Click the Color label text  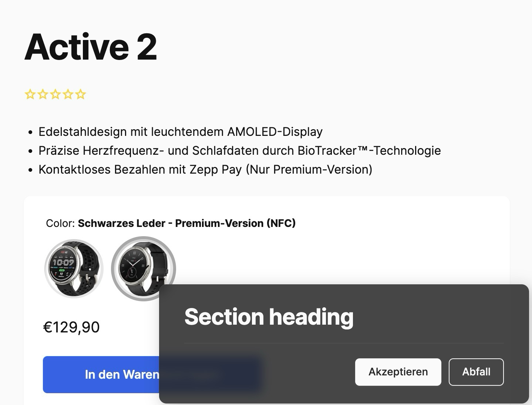tap(60, 223)
